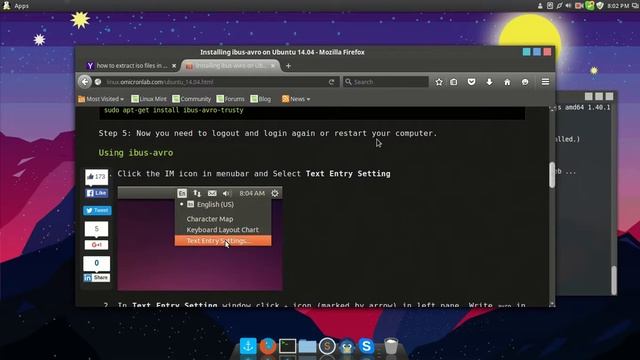Reload the page with the refresh icon
Image resolution: width=640 pixels, height=360 pixels.
pyautogui.click(x=331, y=82)
